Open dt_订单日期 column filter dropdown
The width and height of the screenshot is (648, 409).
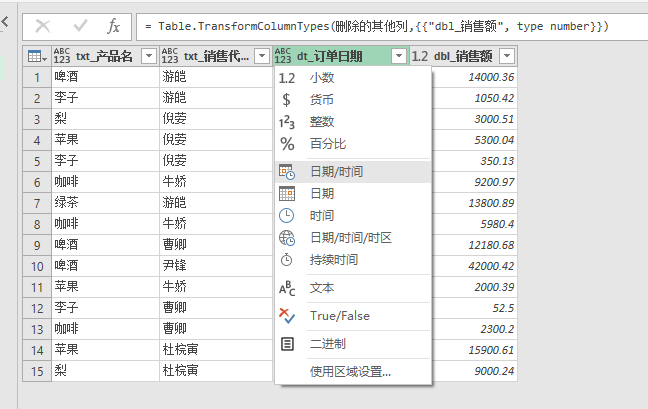point(399,56)
